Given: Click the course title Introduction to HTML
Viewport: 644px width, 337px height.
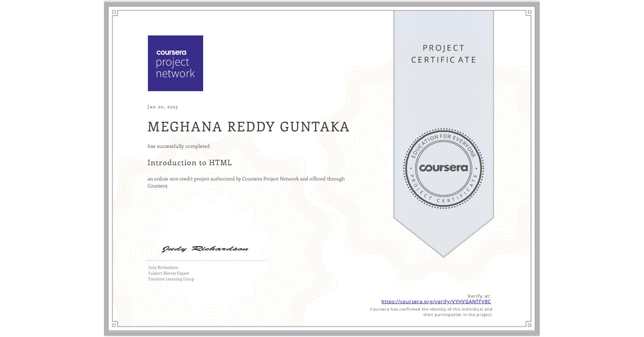Looking at the screenshot, I should [190, 162].
